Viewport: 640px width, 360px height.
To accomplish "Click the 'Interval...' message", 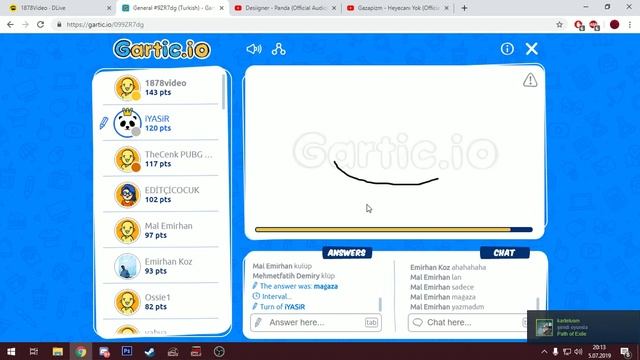I will [x=272, y=296].
